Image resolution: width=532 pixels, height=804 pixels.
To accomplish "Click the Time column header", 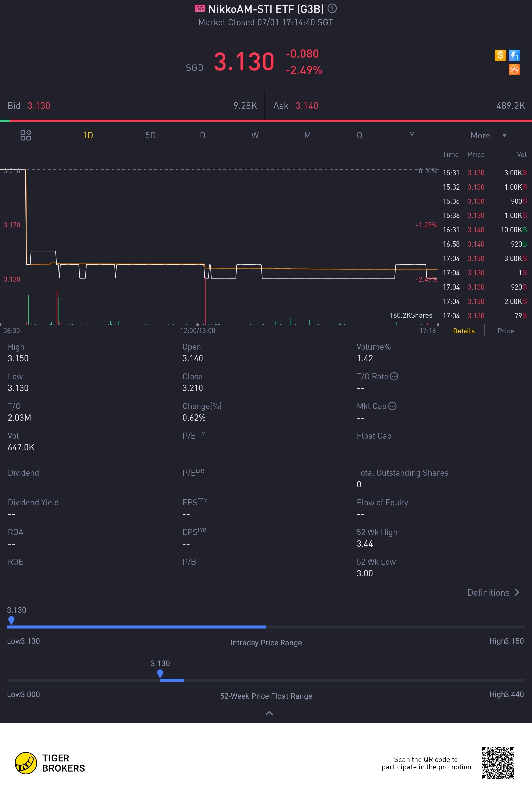I will pyautogui.click(x=451, y=154).
